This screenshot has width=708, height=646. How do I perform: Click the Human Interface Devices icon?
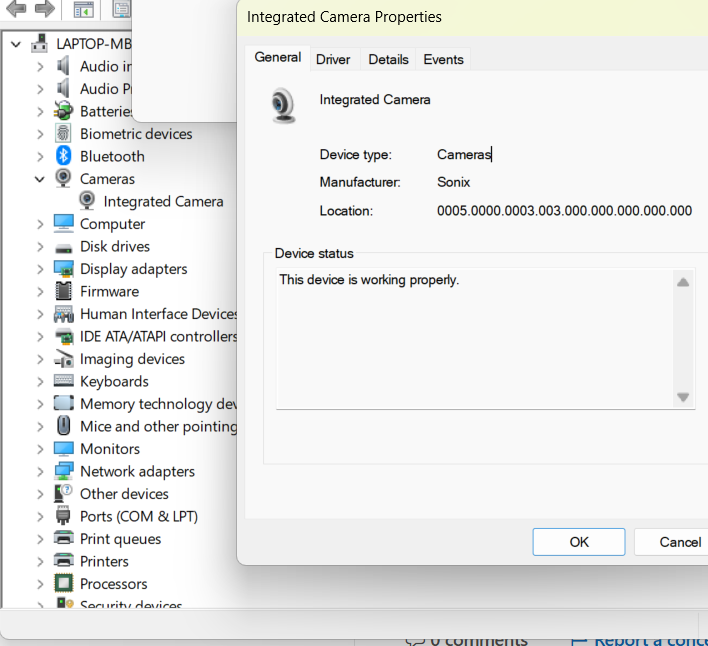click(63, 314)
